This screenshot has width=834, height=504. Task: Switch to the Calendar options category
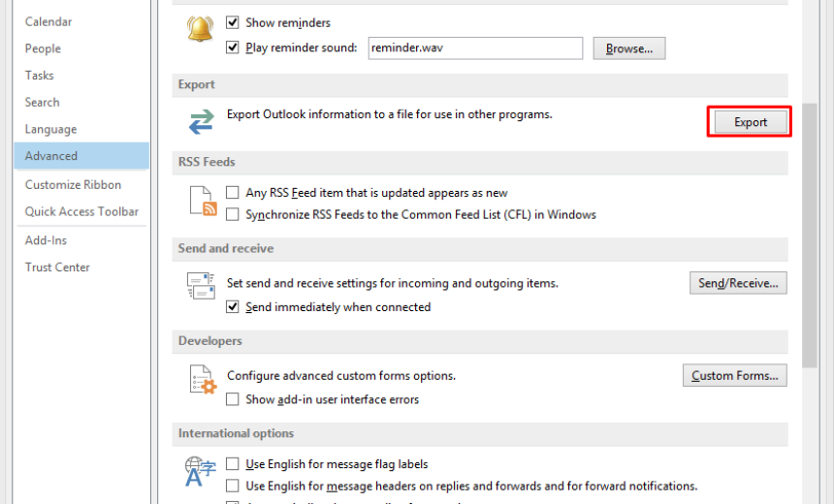point(48,21)
